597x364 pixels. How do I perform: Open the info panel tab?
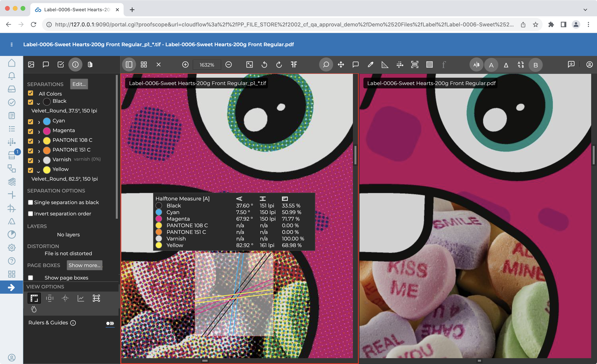pos(75,65)
